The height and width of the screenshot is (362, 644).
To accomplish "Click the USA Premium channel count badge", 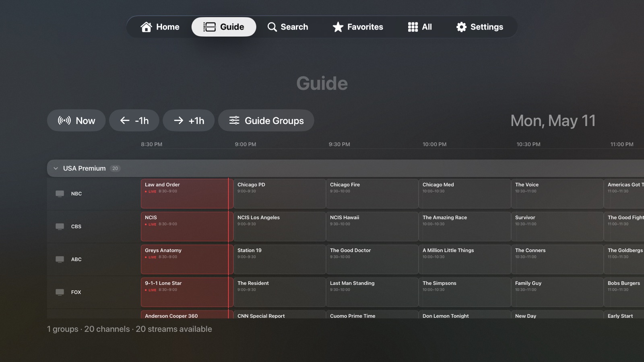I will 115,169.
